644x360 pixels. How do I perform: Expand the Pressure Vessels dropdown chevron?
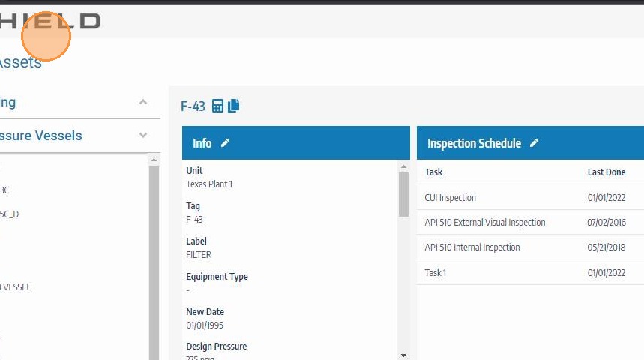[x=143, y=135]
